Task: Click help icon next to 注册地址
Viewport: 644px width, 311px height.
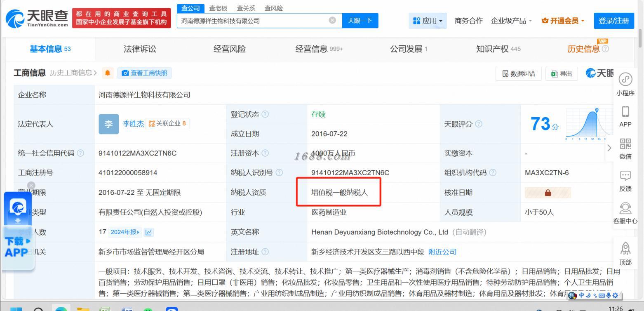Action: tap(265, 252)
